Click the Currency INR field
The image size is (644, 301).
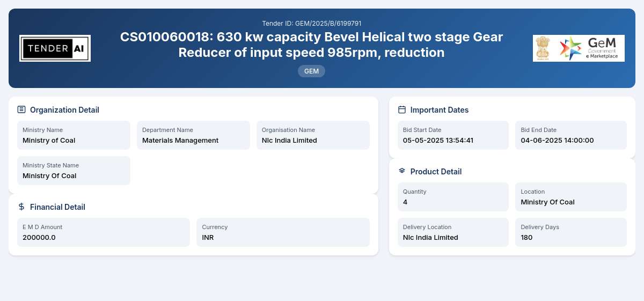283,232
